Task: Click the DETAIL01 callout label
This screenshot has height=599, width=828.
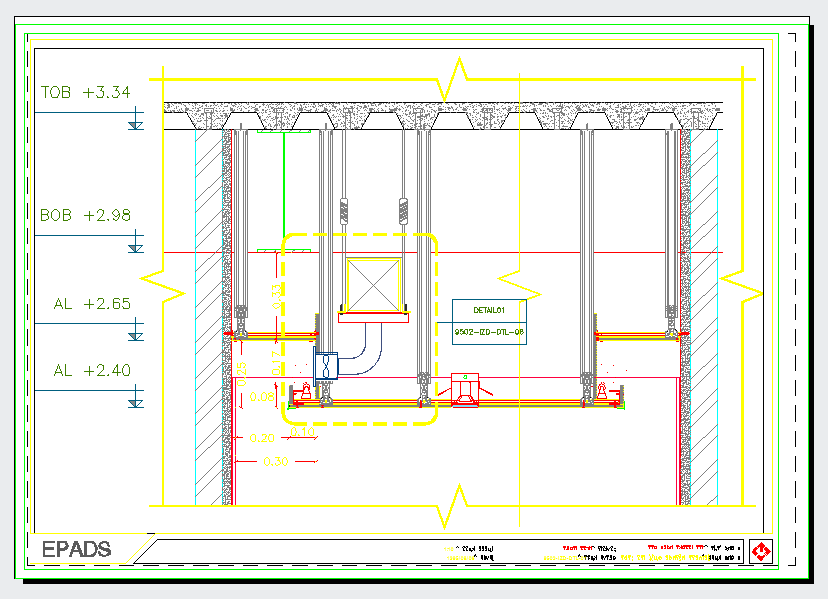Action: point(488,310)
